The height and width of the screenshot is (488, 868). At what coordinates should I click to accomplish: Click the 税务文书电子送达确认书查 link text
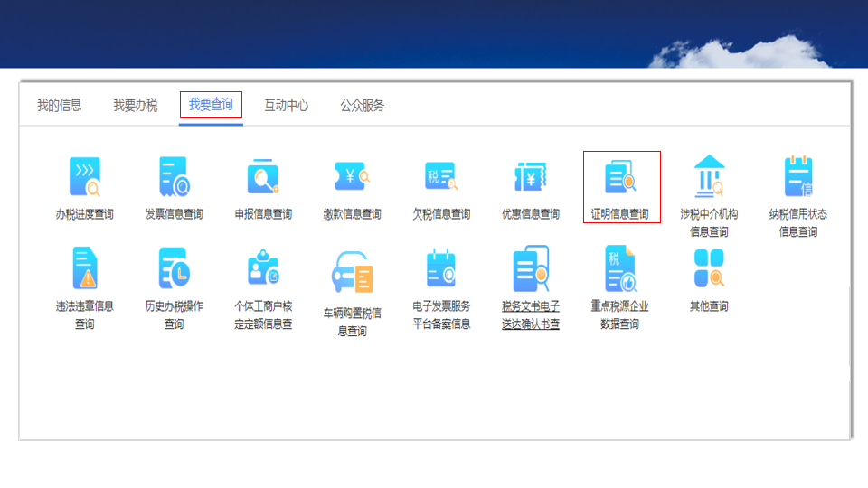point(531,314)
